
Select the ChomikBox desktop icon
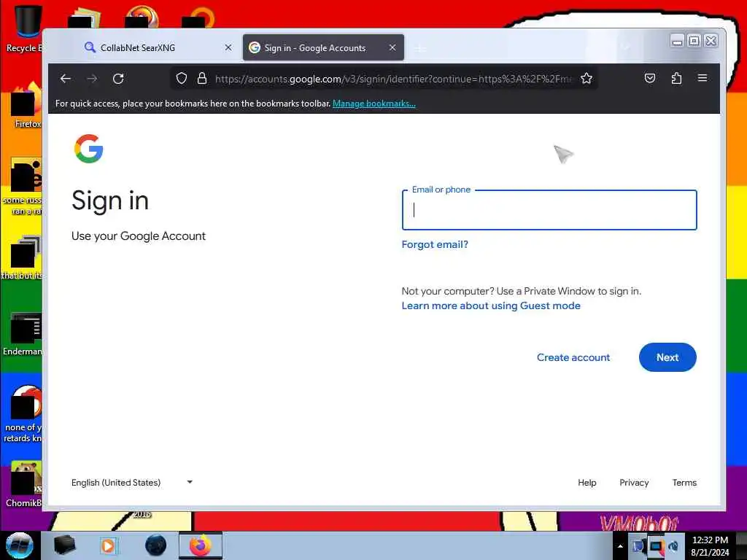[x=24, y=483]
